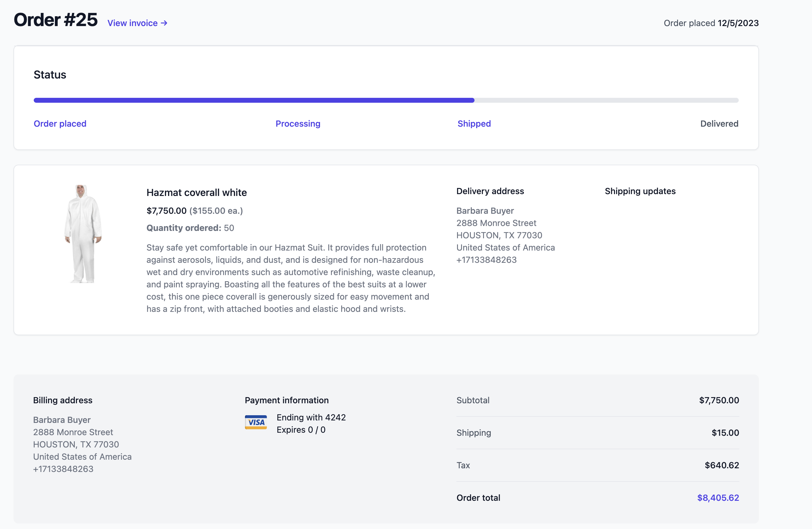Click the Order #25 heading
The image size is (812, 529).
[x=55, y=20]
